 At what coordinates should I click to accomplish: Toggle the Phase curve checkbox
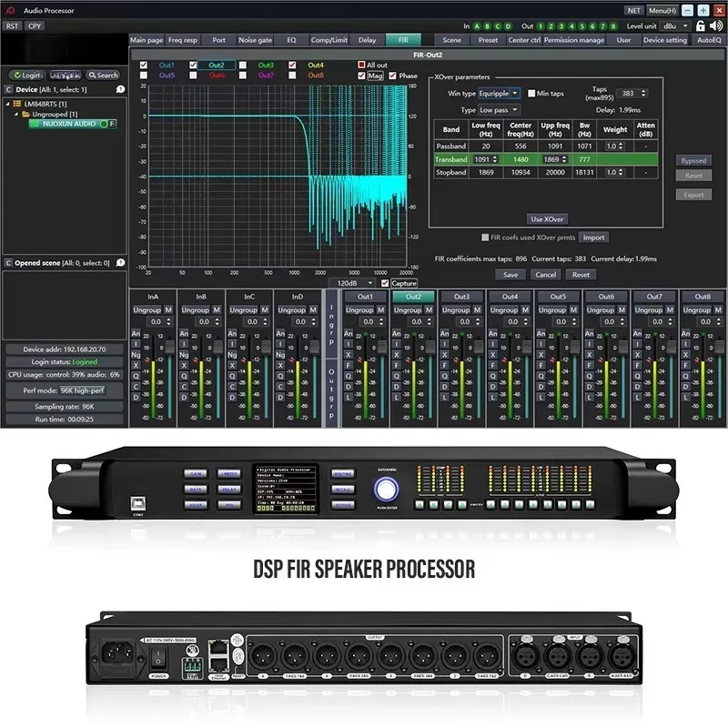[392, 76]
